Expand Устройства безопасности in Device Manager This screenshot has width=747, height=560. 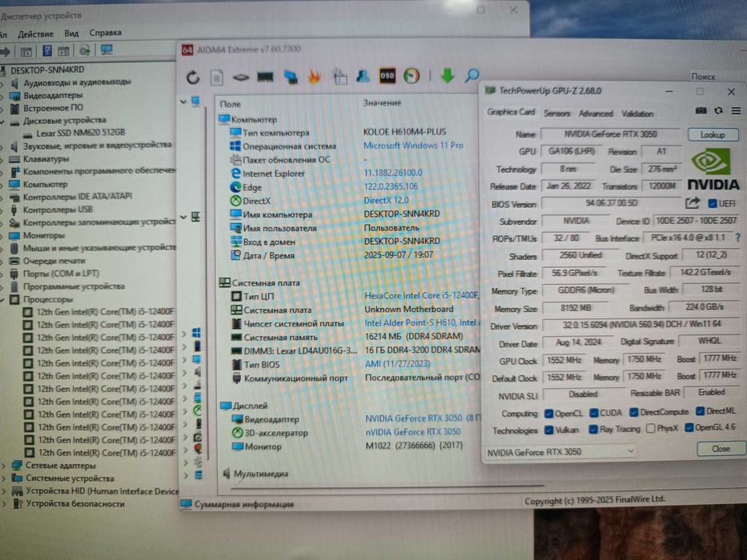coord(4,504)
